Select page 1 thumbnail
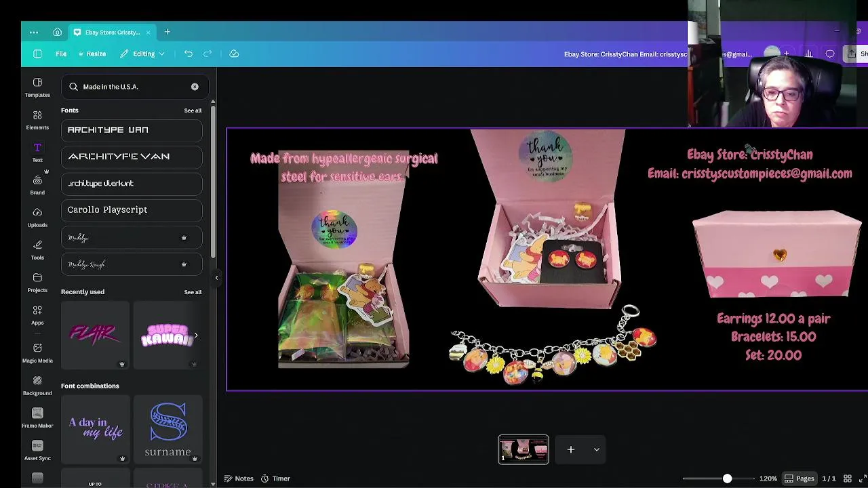Viewport: 868px width, 488px height. pos(524,449)
